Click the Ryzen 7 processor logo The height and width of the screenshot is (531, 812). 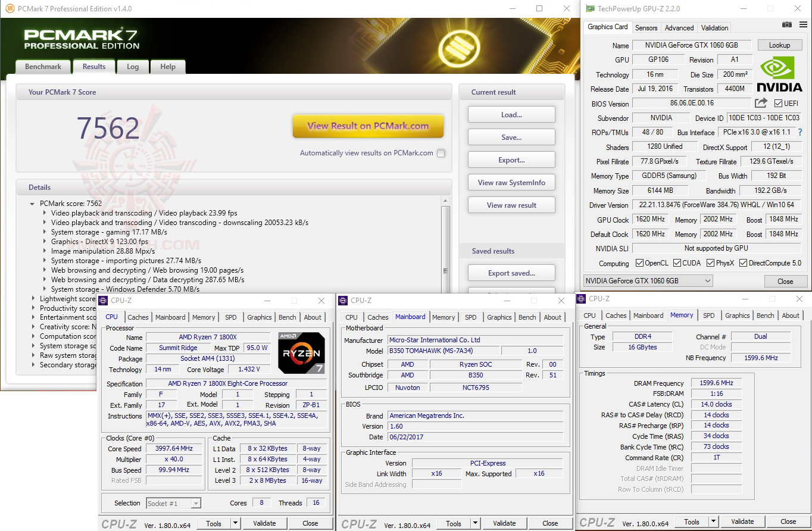tap(301, 353)
